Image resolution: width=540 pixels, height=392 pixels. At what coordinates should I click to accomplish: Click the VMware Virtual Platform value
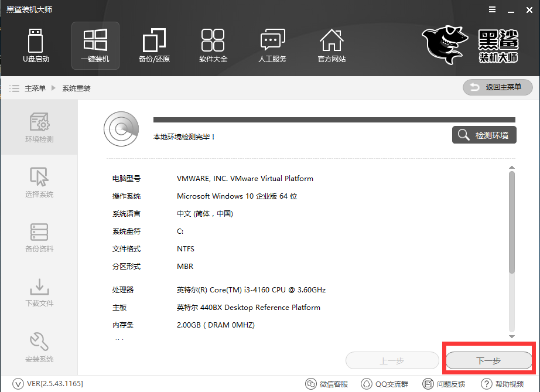pos(245,179)
